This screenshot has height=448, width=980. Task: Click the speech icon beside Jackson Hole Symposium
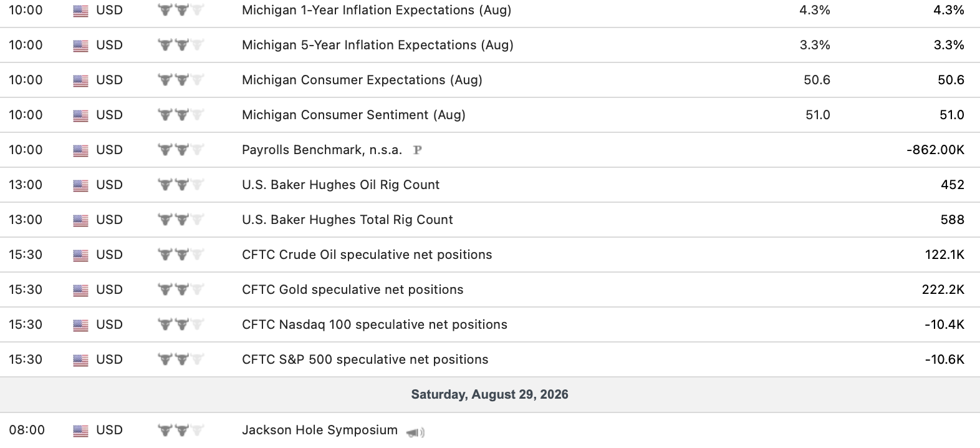(415, 432)
